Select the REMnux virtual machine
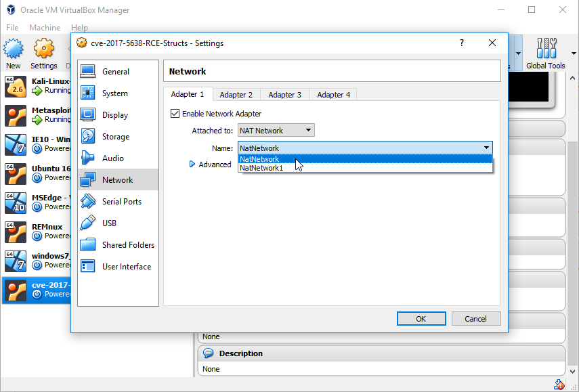 coord(37,232)
